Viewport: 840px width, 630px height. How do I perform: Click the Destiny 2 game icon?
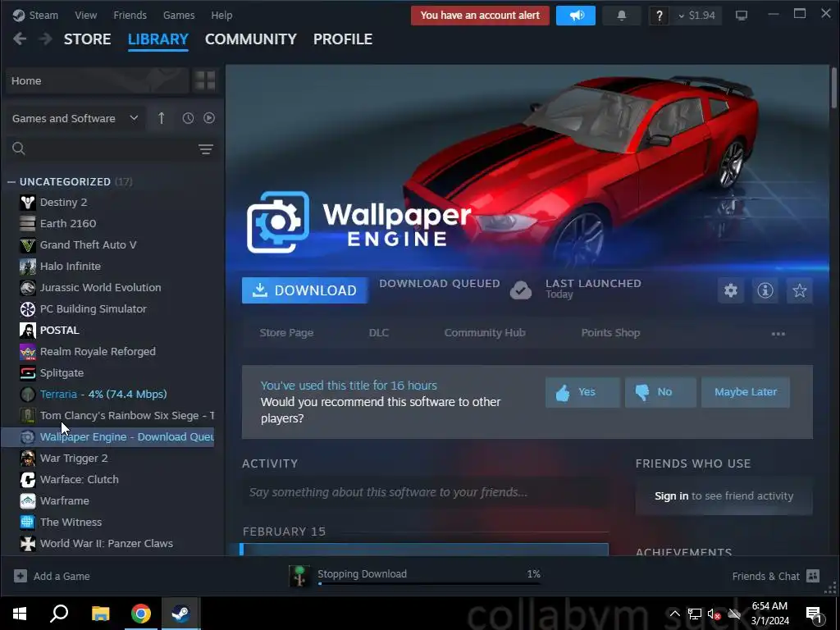click(x=27, y=202)
